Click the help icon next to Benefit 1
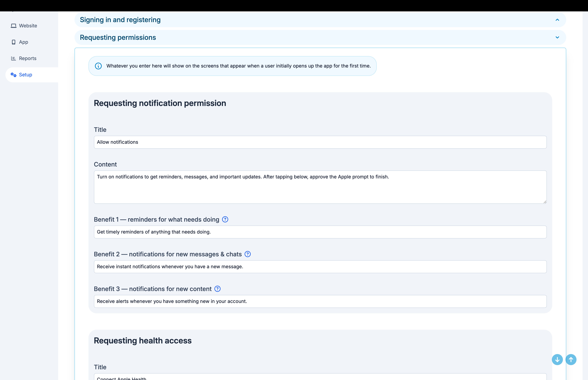The height and width of the screenshot is (380, 588). click(225, 219)
